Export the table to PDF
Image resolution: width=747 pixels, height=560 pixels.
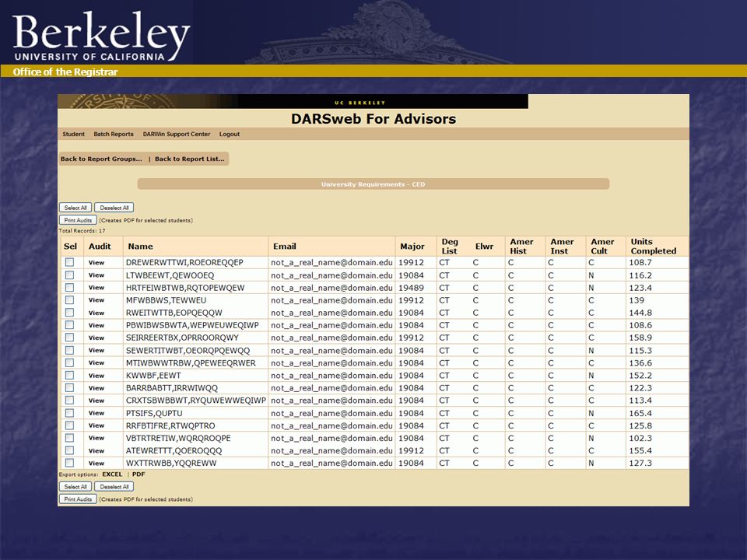coord(139,474)
